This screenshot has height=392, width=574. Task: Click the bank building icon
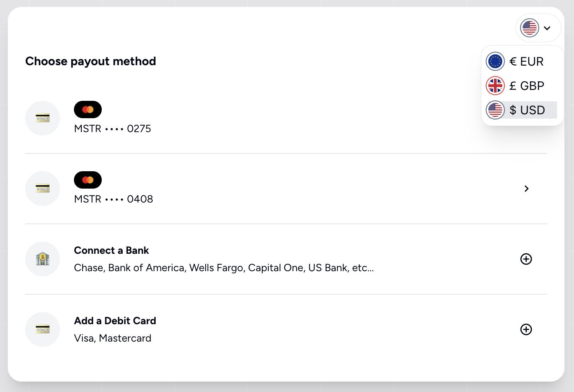coord(43,259)
